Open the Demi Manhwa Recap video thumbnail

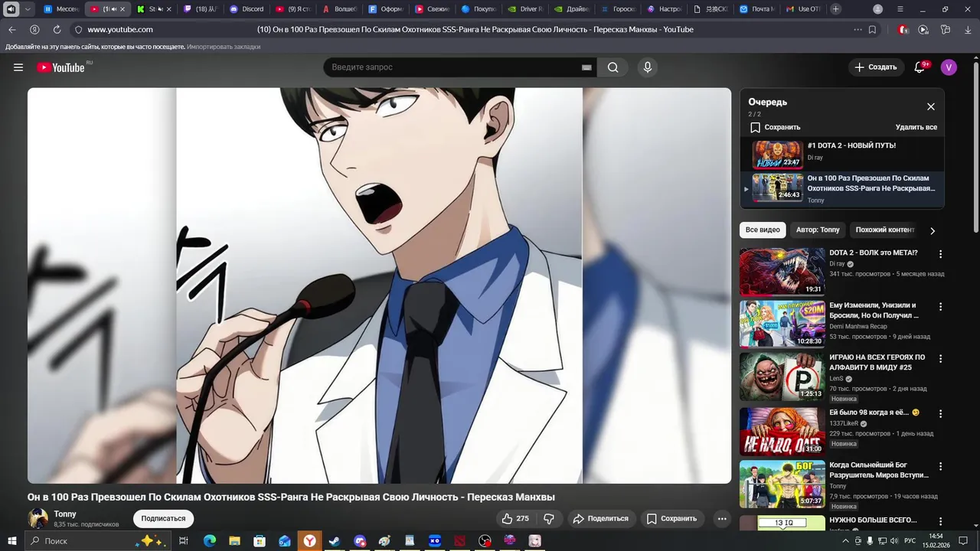tap(782, 324)
